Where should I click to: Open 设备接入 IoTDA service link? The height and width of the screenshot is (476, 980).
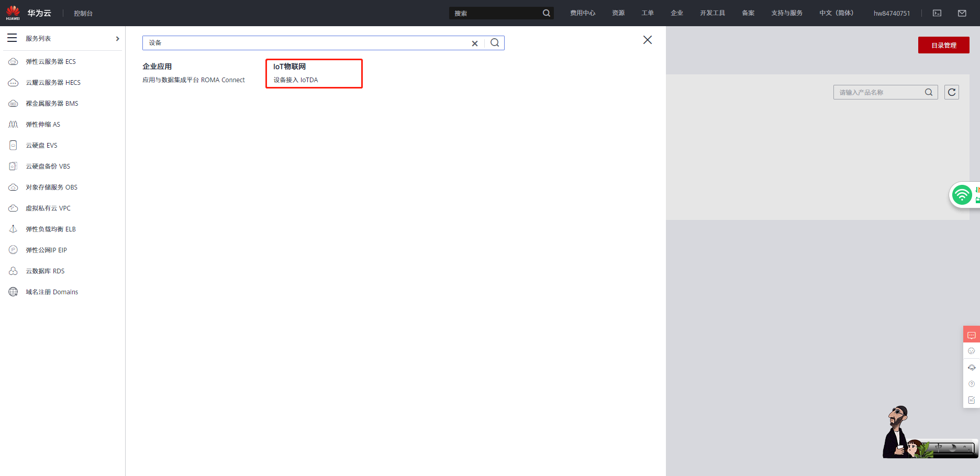pyautogui.click(x=296, y=80)
